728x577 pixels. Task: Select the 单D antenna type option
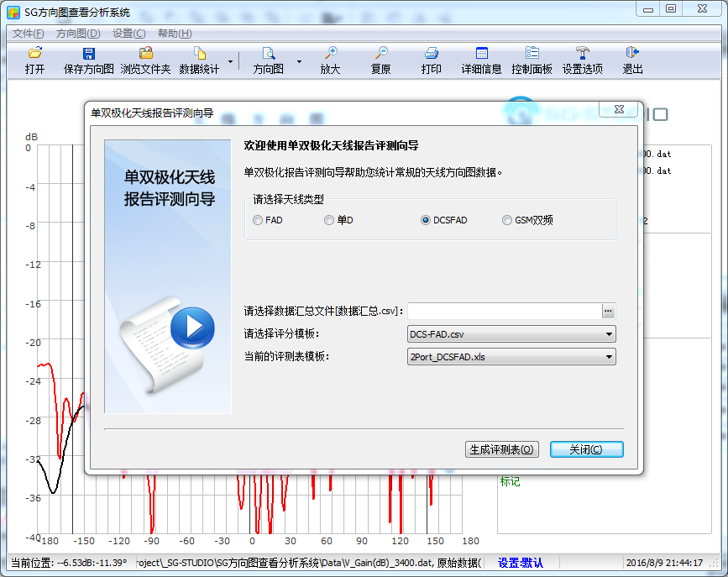(x=329, y=220)
